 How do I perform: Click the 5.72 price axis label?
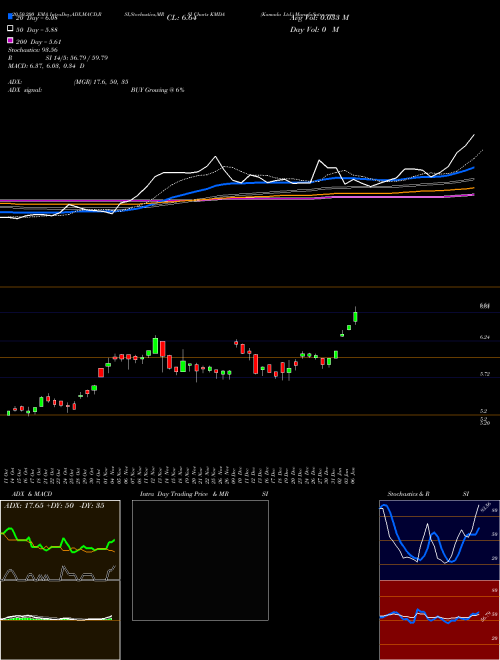pyautogui.click(x=484, y=374)
